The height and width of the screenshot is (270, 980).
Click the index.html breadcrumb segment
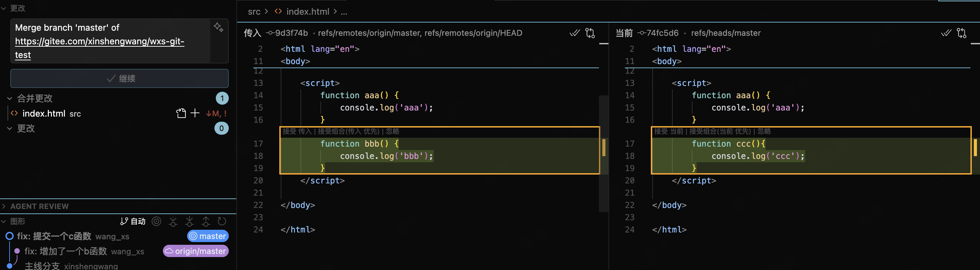pos(308,12)
